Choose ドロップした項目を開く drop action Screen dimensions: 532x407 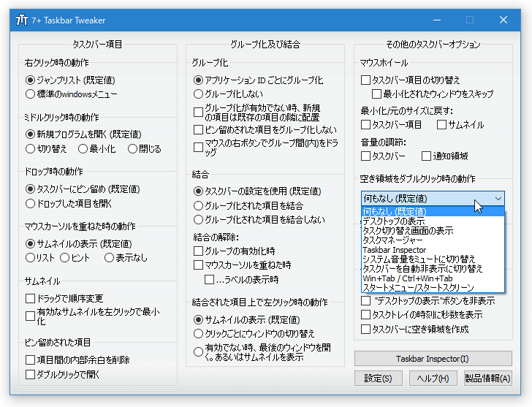point(30,203)
